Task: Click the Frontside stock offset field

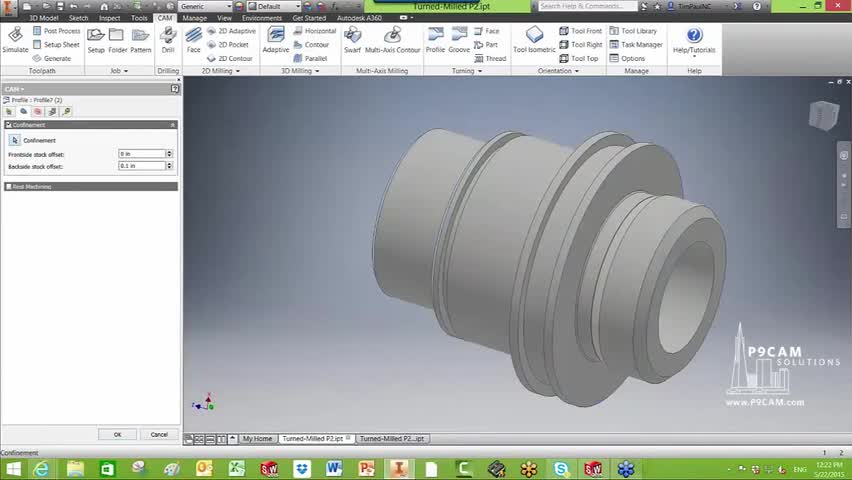Action: [142, 154]
